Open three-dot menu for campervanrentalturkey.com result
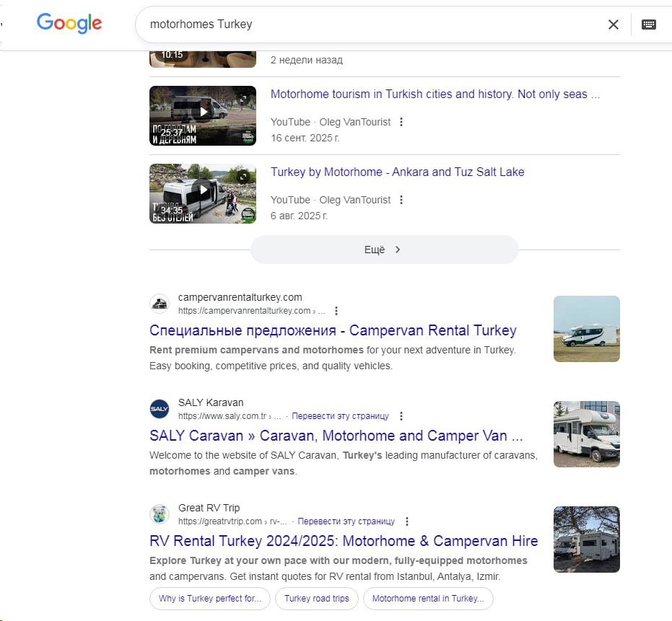The width and height of the screenshot is (672, 621). (336, 311)
